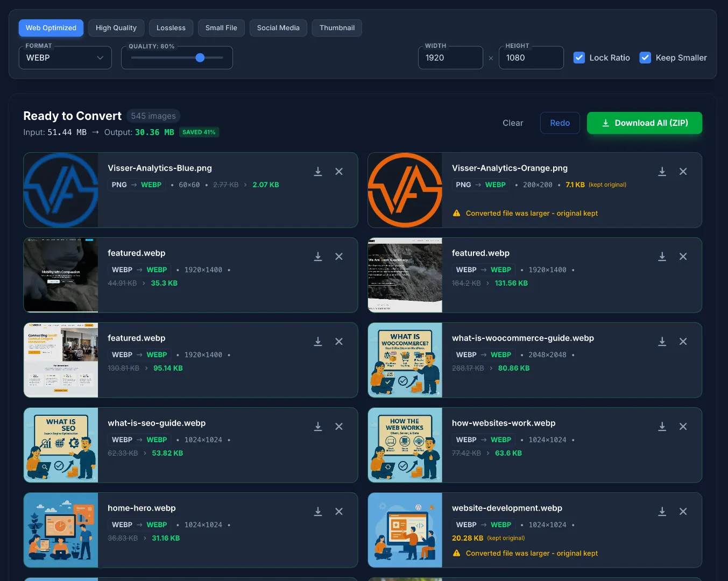Remove what-is-seo-guide.webp from the queue
Image resolution: width=728 pixels, height=581 pixels.
coord(339,427)
